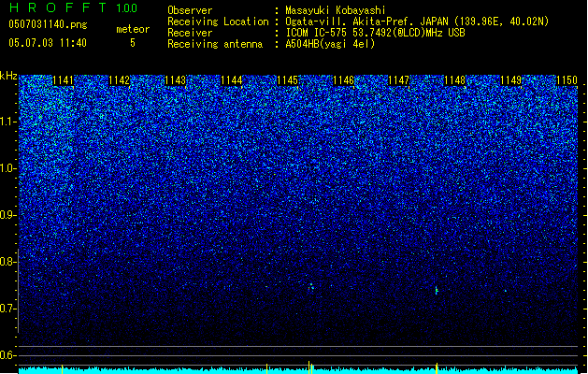Click time marker 1146
The width and height of the screenshot is (588, 374).
343,80
